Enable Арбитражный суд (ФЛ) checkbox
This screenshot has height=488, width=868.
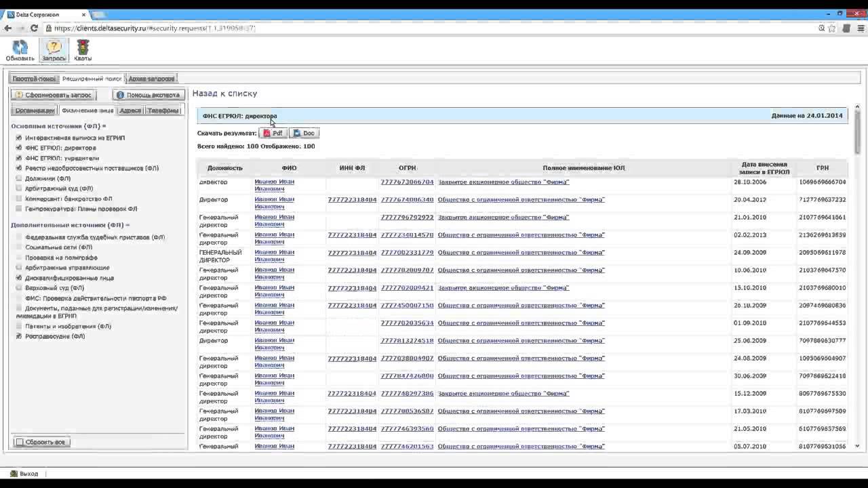coord(19,188)
